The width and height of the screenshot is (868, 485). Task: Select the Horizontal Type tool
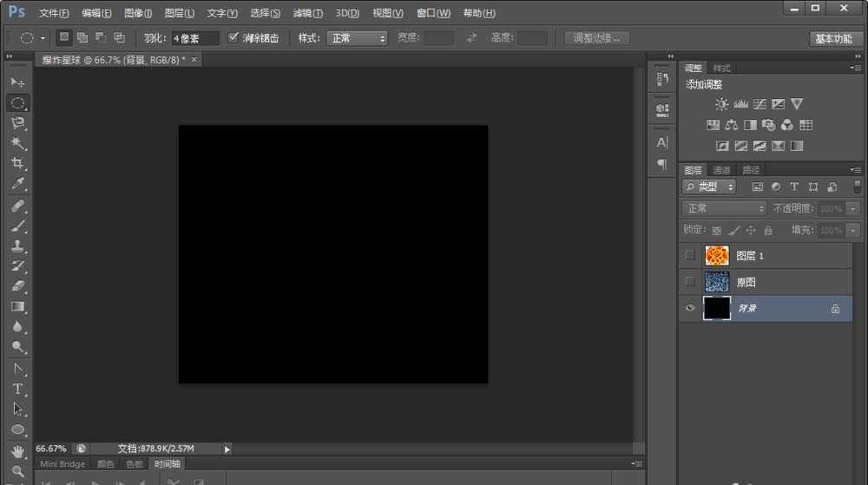(17, 389)
